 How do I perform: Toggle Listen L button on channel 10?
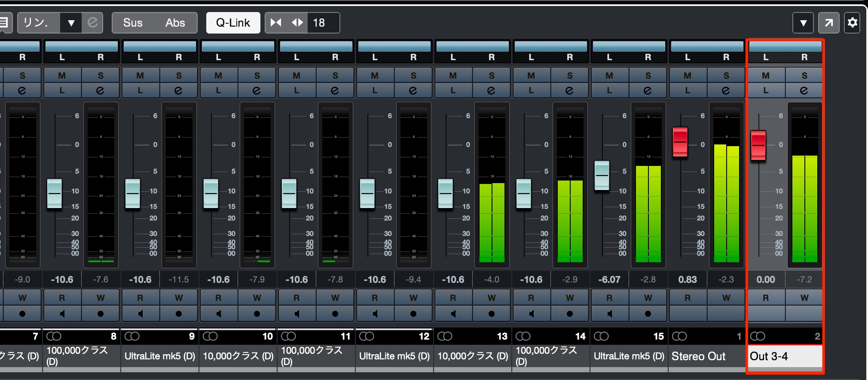tap(219, 91)
